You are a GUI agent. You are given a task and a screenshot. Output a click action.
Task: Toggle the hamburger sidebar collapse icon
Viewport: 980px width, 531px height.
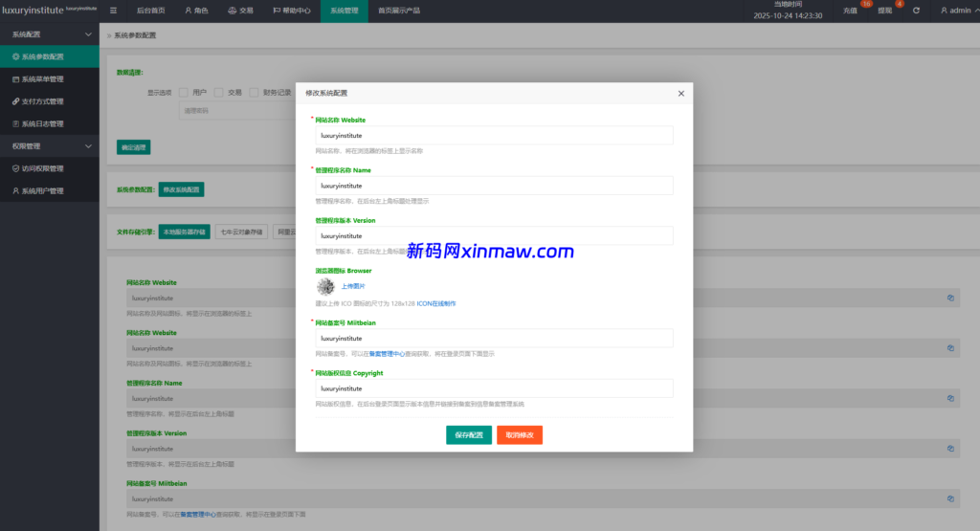pyautogui.click(x=113, y=11)
